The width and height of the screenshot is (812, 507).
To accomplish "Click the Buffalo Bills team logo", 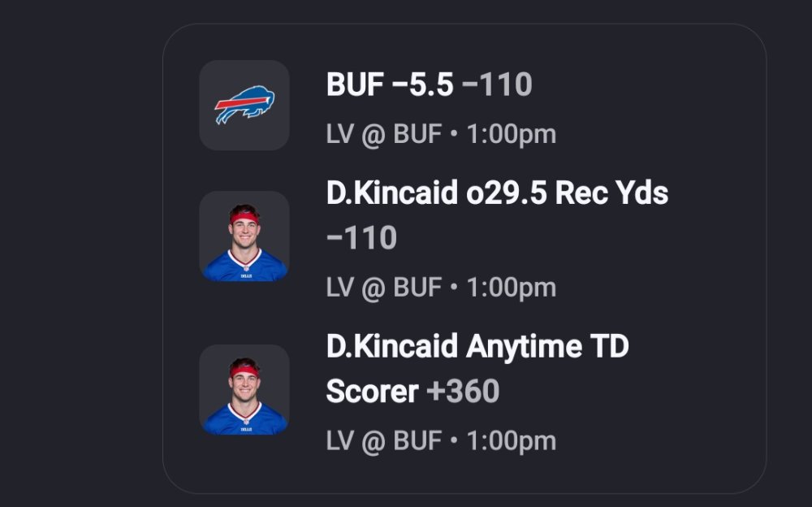I will [x=244, y=106].
